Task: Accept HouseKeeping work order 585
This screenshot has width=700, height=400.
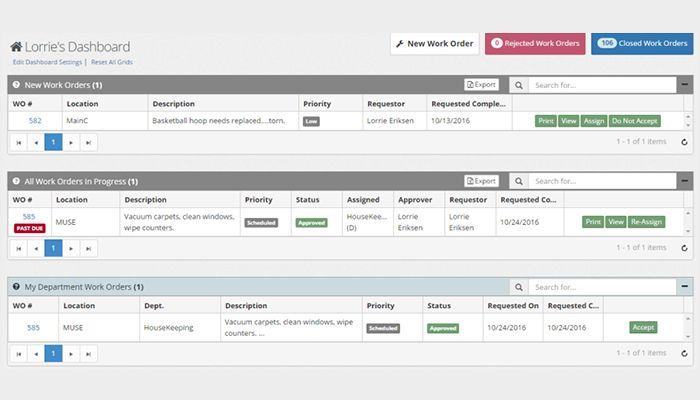Action: [x=643, y=327]
